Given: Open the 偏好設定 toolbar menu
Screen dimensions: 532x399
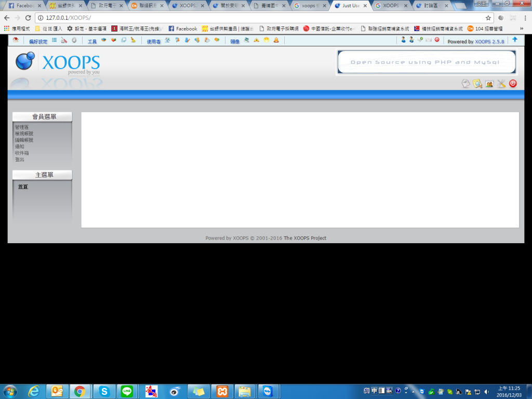Looking at the screenshot, I should [x=38, y=41].
